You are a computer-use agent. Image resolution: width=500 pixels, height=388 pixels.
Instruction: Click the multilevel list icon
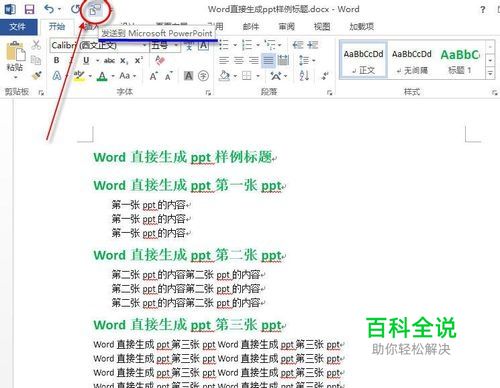[x=270, y=45]
